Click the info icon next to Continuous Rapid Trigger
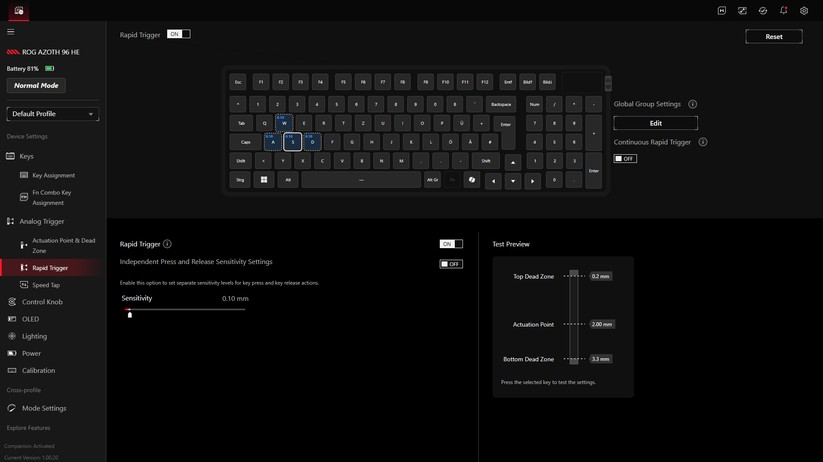This screenshot has height=462, width=823. (703, 142)
